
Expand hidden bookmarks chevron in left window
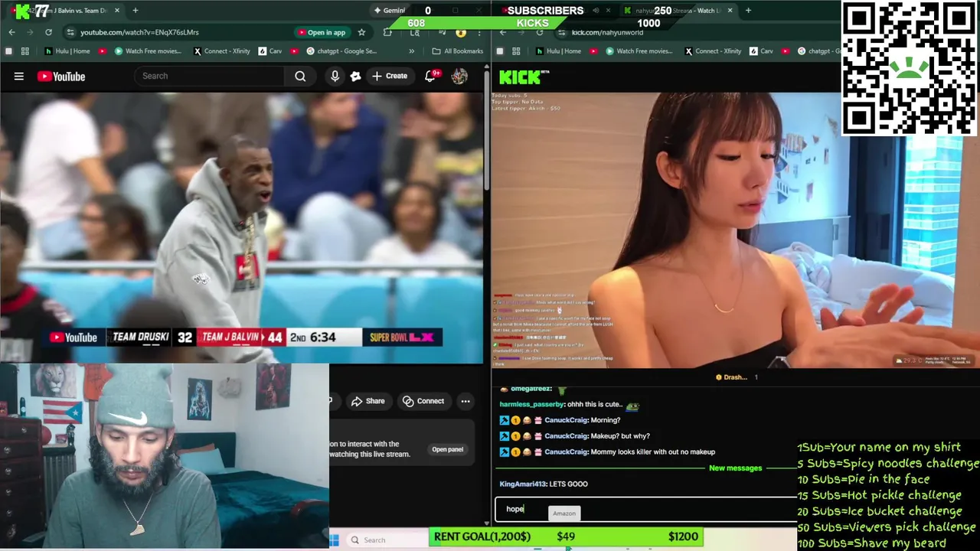(412, 51)
